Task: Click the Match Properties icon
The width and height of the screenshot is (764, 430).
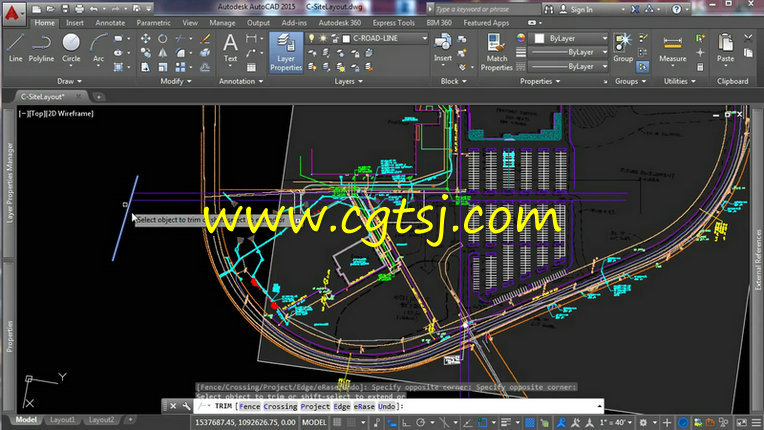Action: [497, 53]
